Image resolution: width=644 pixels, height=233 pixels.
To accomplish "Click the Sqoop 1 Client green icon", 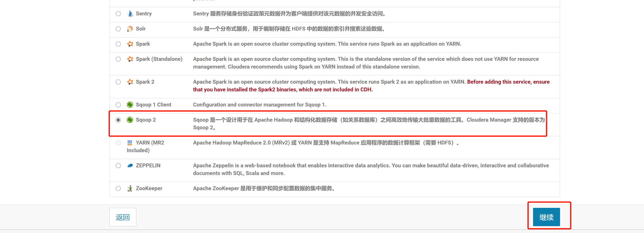I will point(130,105).
